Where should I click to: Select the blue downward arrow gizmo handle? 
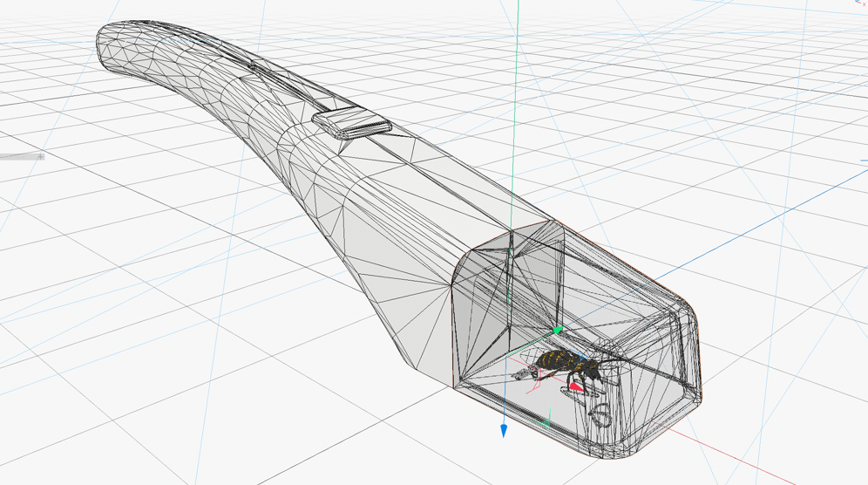click(x=503, y=431)
